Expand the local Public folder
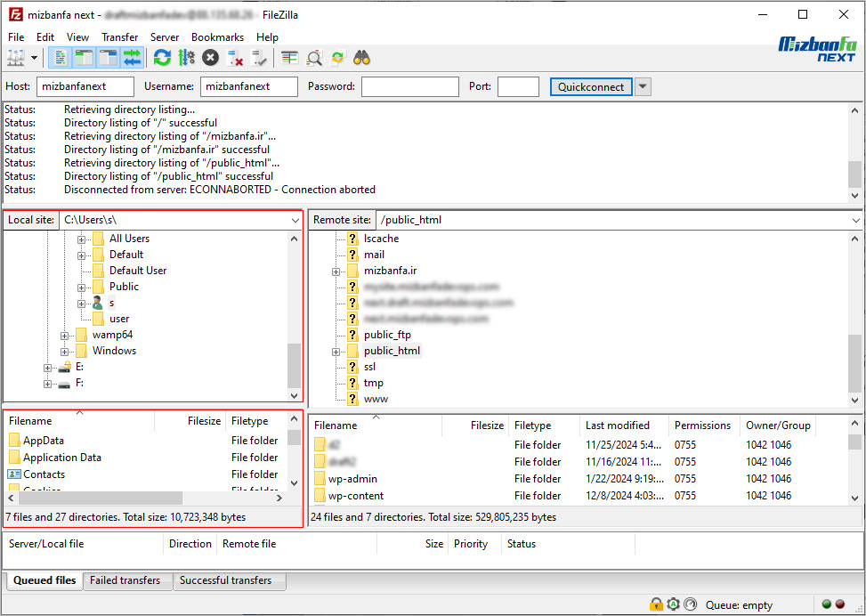866x616 pixels. click(x=81, y=288)
